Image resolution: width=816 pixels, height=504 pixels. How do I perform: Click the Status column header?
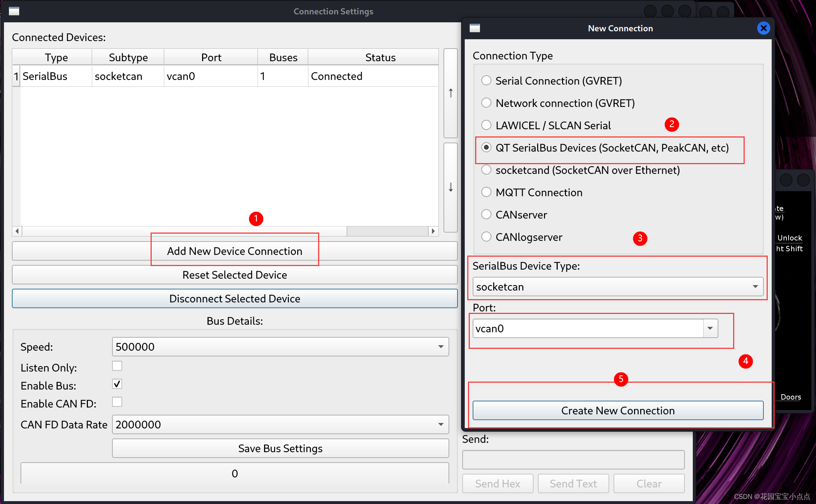(x=373, y=57)
